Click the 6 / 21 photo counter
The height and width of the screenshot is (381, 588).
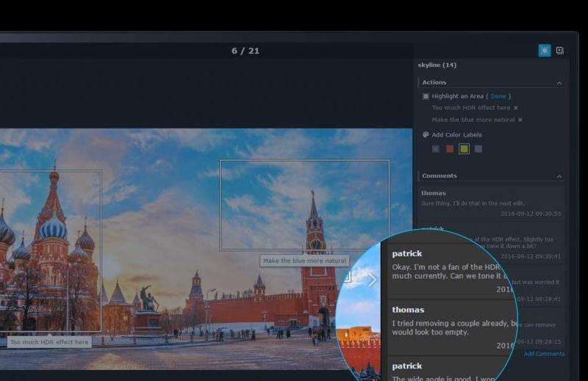pos(245,51)
